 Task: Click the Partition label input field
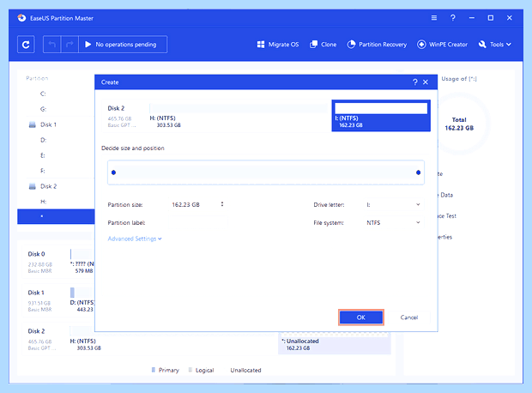pos(198,222)
